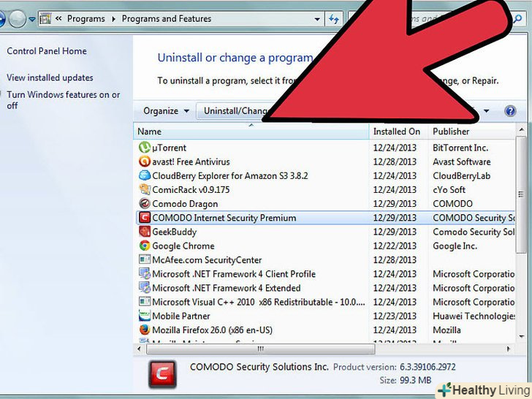The image size is (532, 399).
Task: Click the Uninstall/Change toolbar button
Action: tap(234, 111)
